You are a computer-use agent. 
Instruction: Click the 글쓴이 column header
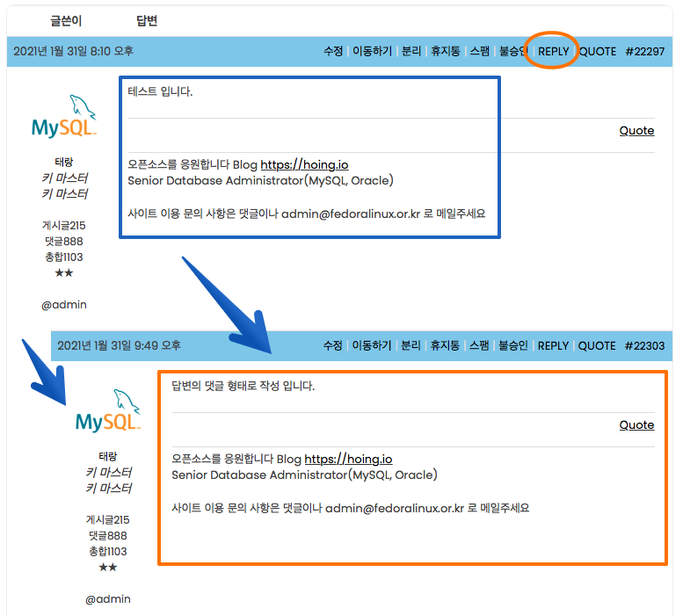(x=66, y=20)
